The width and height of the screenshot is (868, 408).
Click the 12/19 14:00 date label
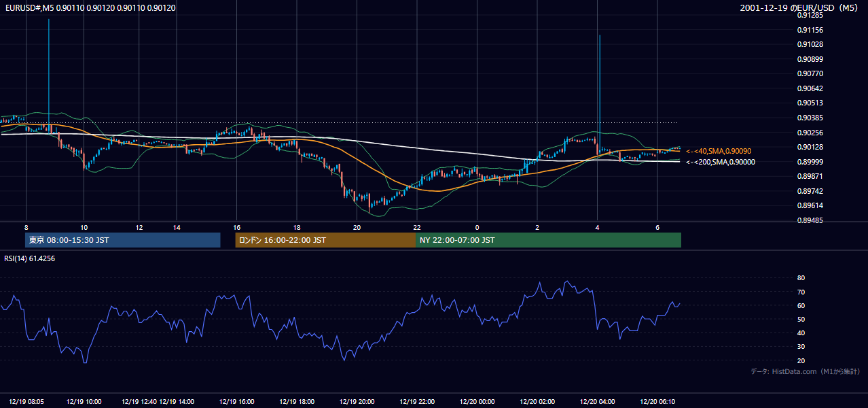point(177,402)
